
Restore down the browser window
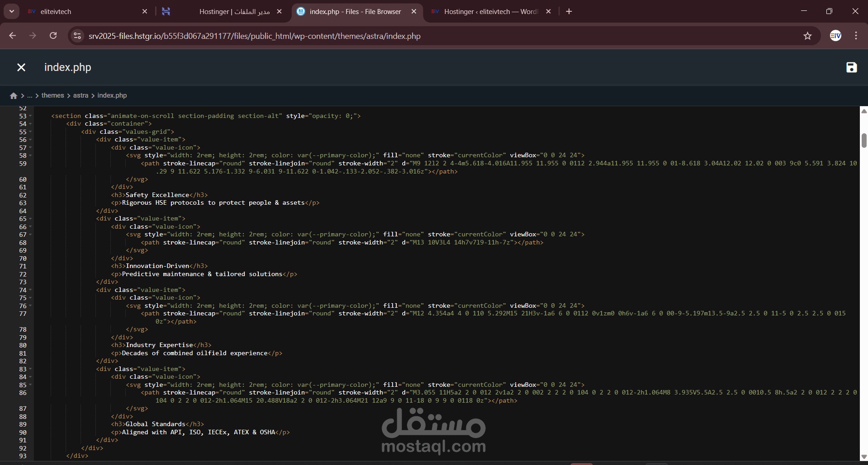(x=829, y=11)
